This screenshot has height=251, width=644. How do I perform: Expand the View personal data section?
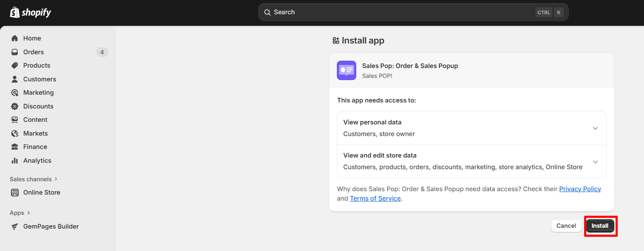point(595,128)
